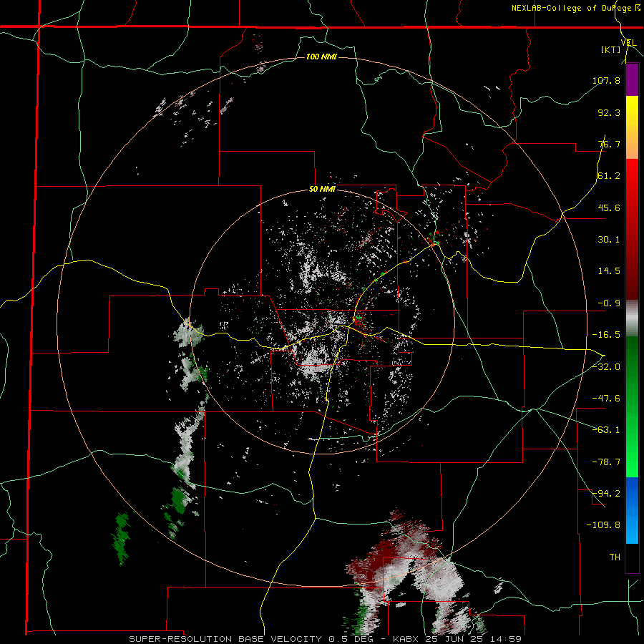Click the TH threshold legend label

[x=615, y=557]
